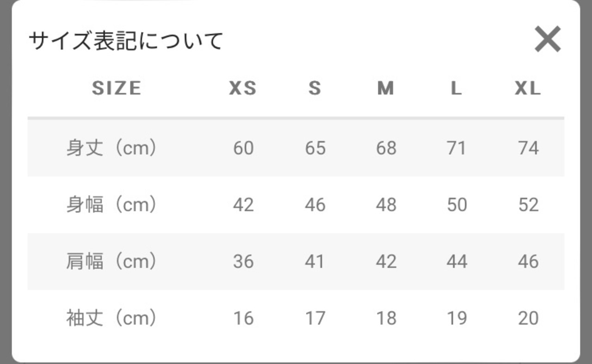Select the M size column header
Image resolution: width=592 pixels, height=364 pixels.
[x=386, y=88]
